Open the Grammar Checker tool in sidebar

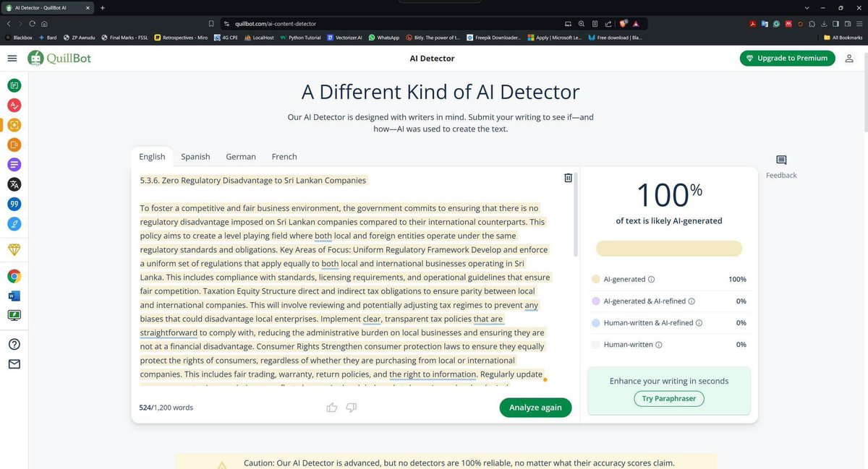click(14, 106)
